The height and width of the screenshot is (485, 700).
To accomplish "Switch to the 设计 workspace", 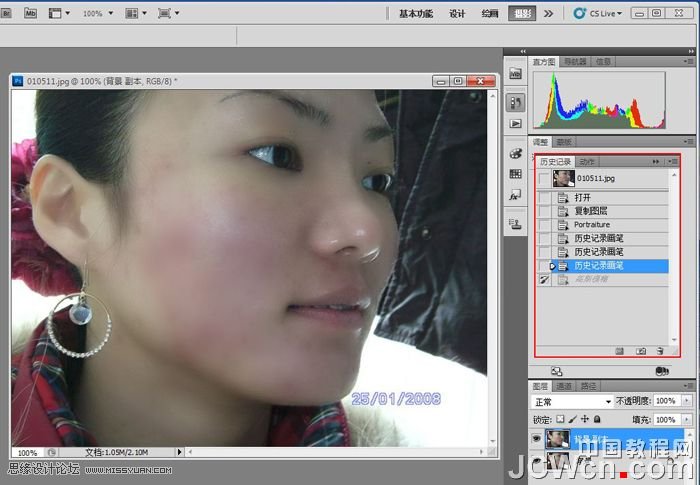I will click(x=457, y=13).
